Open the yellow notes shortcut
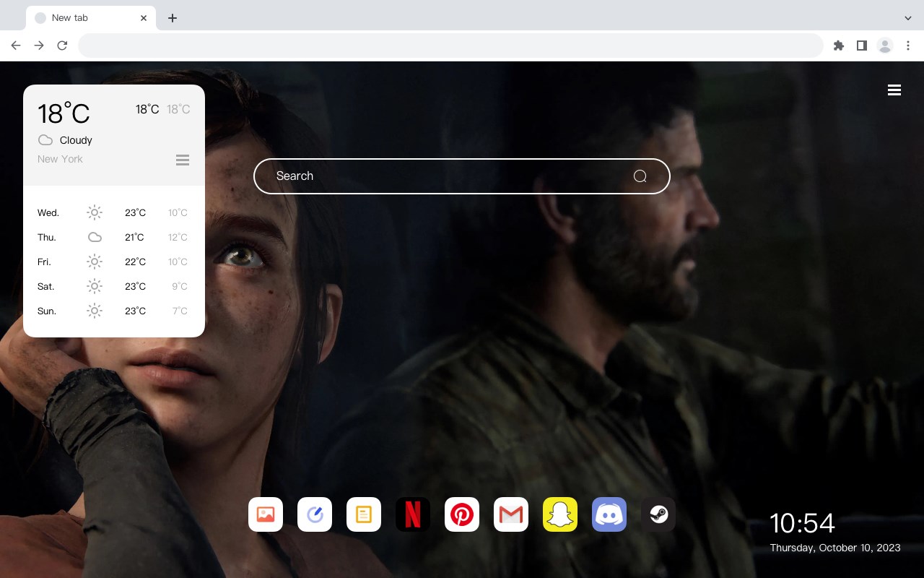Viewport: 924px width, 578px height. tap(364, 514)
